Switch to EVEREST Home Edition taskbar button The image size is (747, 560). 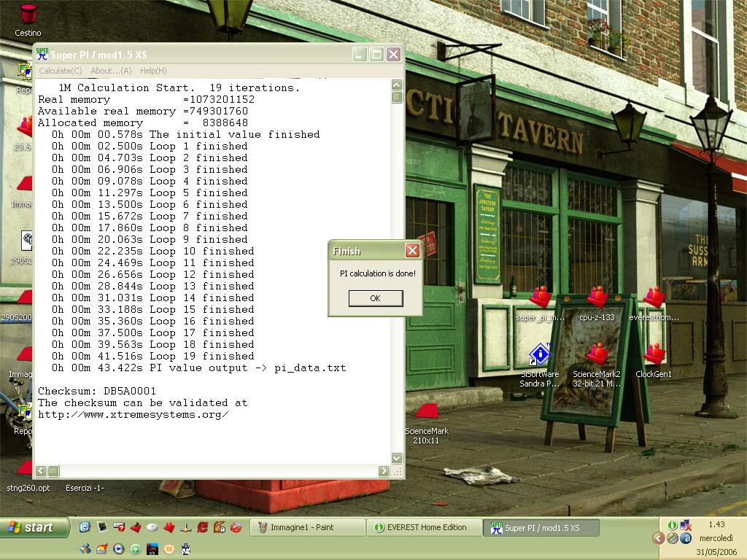coord(424,528)
